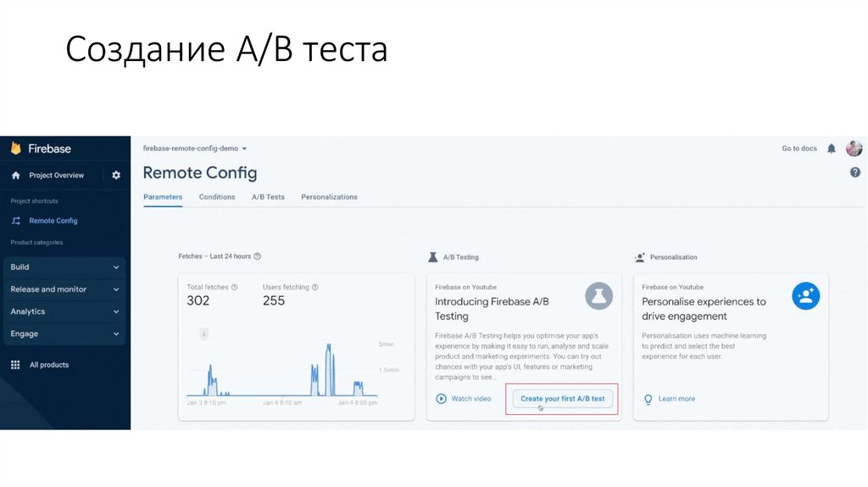Screen dimensions: 868x487
Task: Click the All products grid icon
Action: click(x=15, y=365)
